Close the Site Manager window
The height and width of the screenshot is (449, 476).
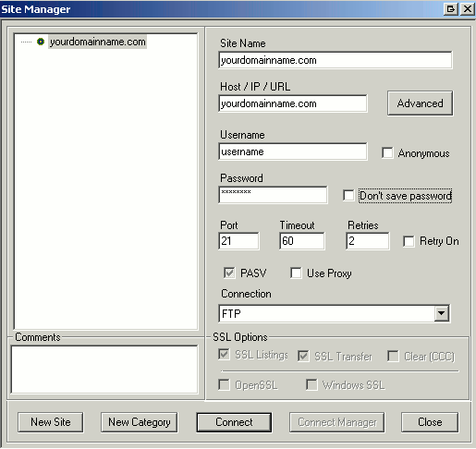tap(468, 9)
